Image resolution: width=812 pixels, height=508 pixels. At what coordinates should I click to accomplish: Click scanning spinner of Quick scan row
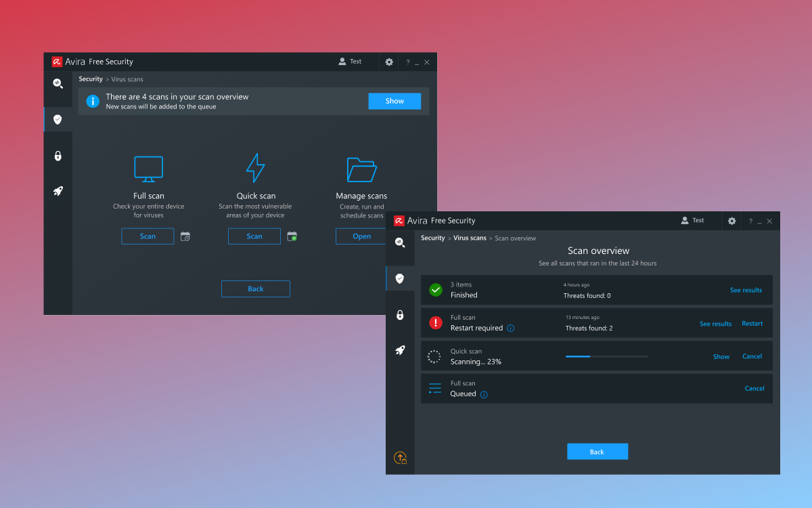[434, 356]
